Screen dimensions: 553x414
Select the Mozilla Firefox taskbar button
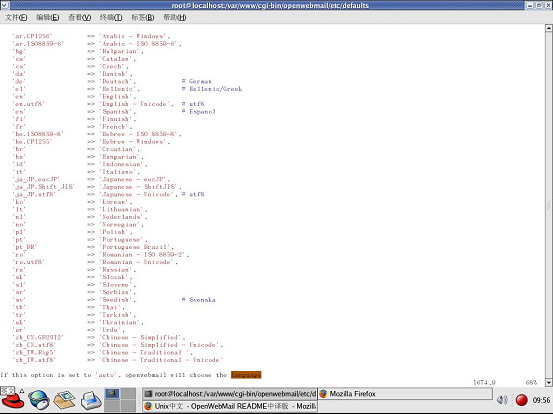tap(405, 394)
